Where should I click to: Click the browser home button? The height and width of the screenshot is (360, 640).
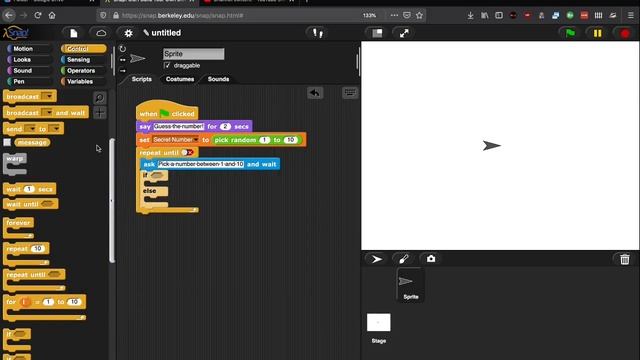(x=52, y=16)
